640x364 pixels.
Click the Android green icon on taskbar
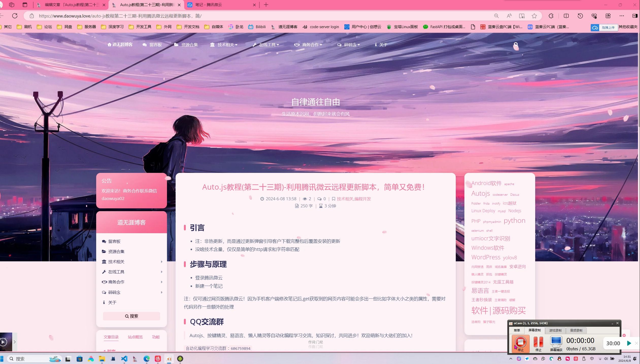[180, 359]
